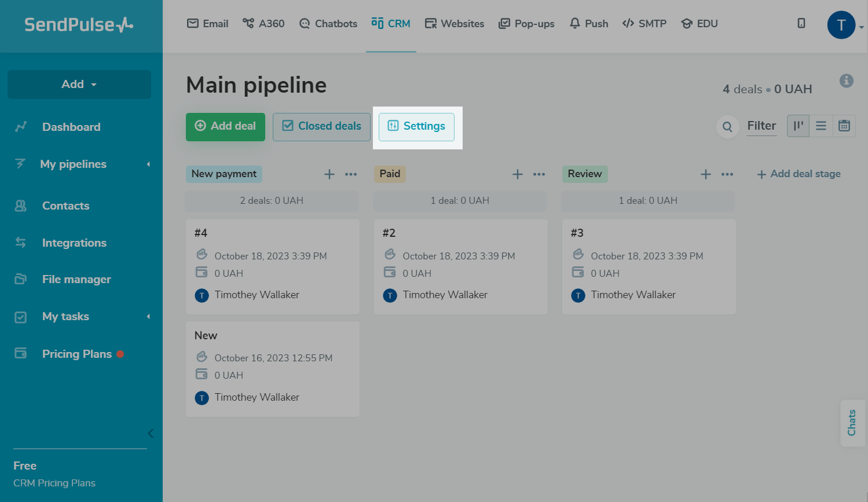Open Review stage three-dot menu
The height and width of the screenshot is (502, 868).
tap(727, 174)
